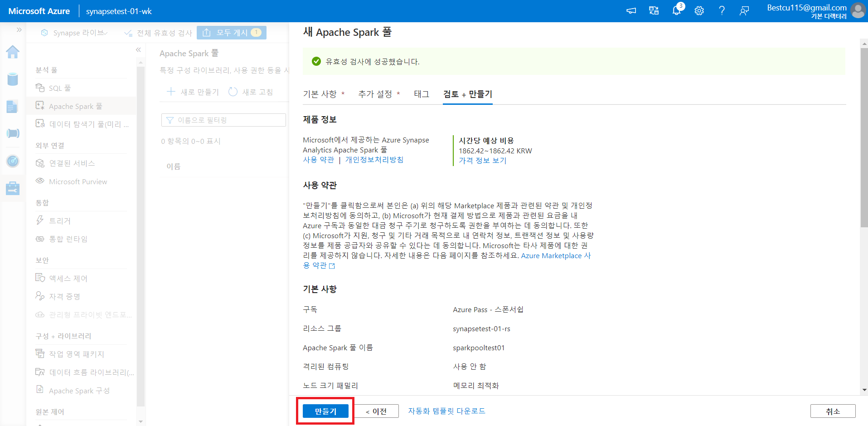The width and height of the screenshot is (868, 426).
Task: Open the 사용 약관 link
Action: pyautogui.click(x=318, y=160)
